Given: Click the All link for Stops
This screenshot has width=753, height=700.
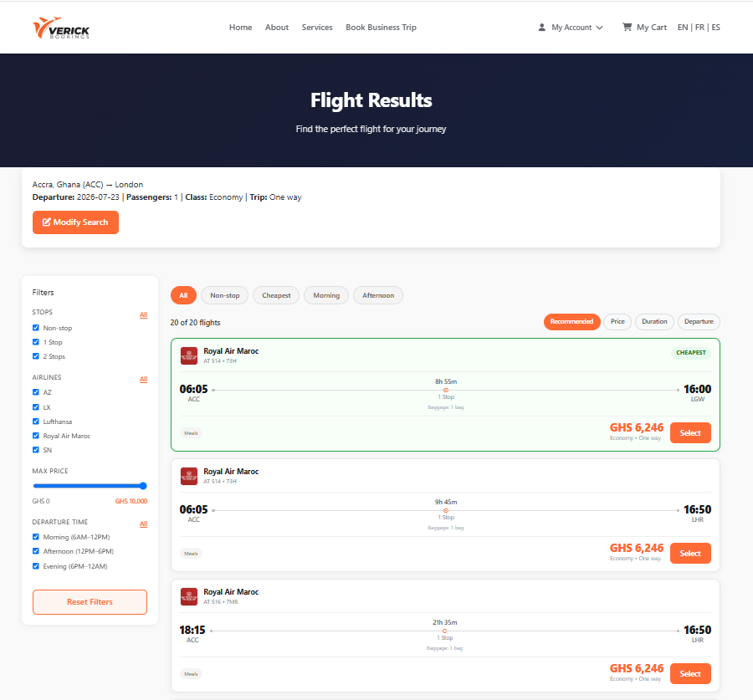Looking at the screenshot, I should coord(143,315).
